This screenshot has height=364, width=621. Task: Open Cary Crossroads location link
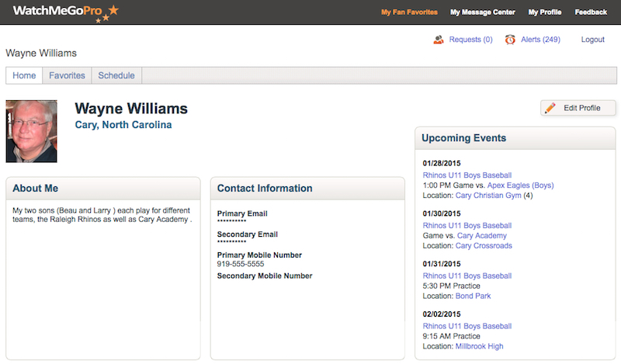click(484, 245)
